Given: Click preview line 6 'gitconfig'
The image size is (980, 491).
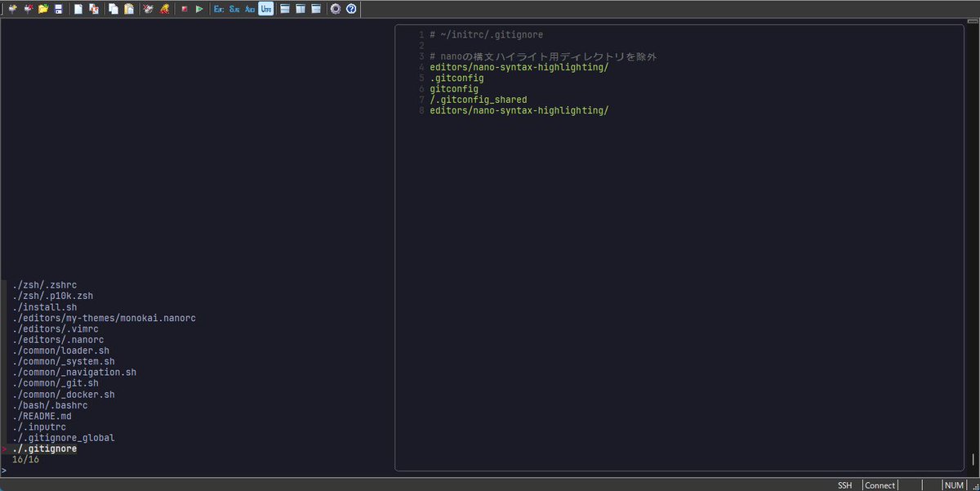Looking at the screenshot, I should pyautogui.click(x=454, y=89).
